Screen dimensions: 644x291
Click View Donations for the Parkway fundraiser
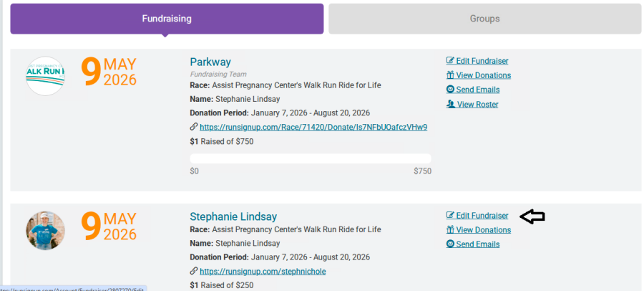click(x=483, y=75)
